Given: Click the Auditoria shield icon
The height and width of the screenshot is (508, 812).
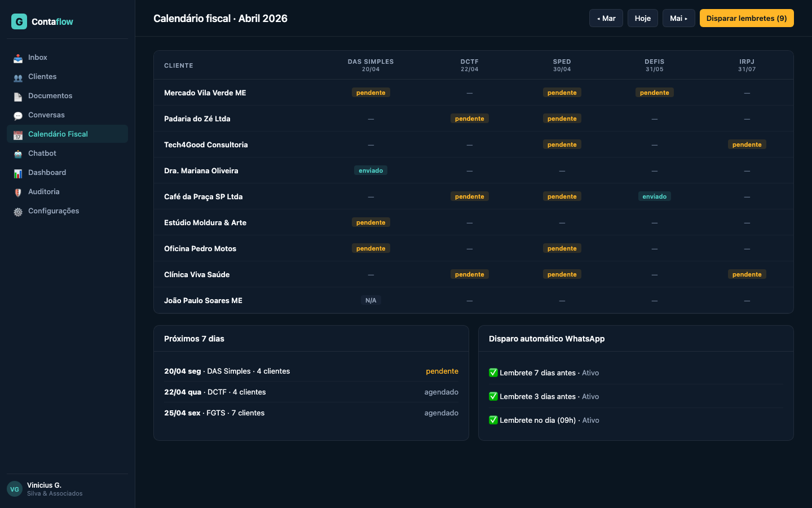Looking at the screenshot, I should pyautogui.click(x=18, y=192).
